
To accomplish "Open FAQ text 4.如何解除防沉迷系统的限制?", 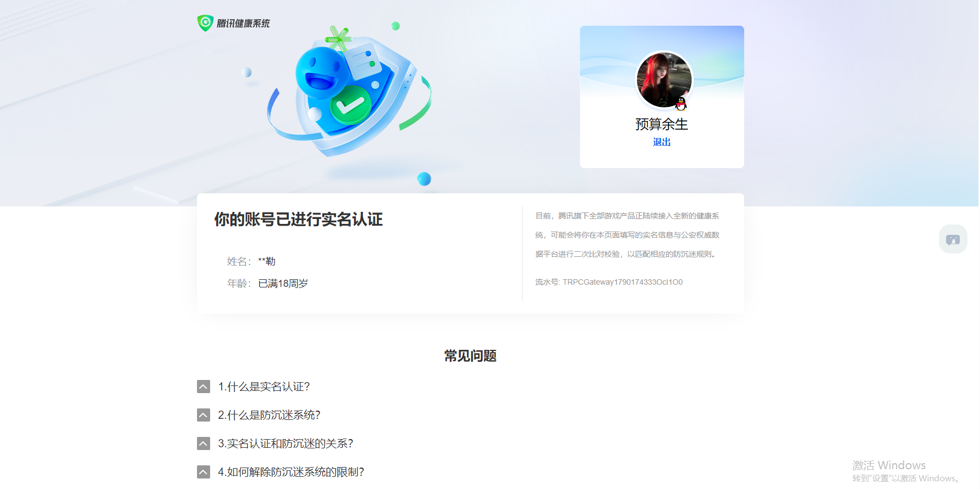I will [291, 472].
